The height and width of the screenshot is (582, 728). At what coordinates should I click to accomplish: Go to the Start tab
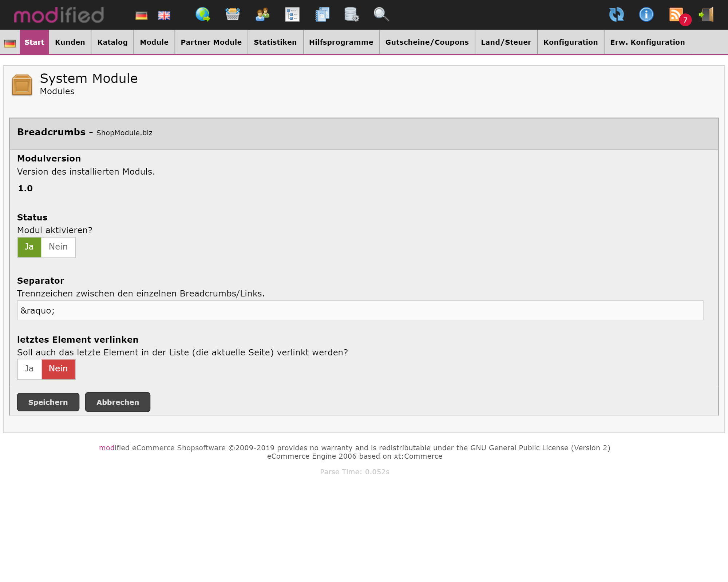[34, 42]
